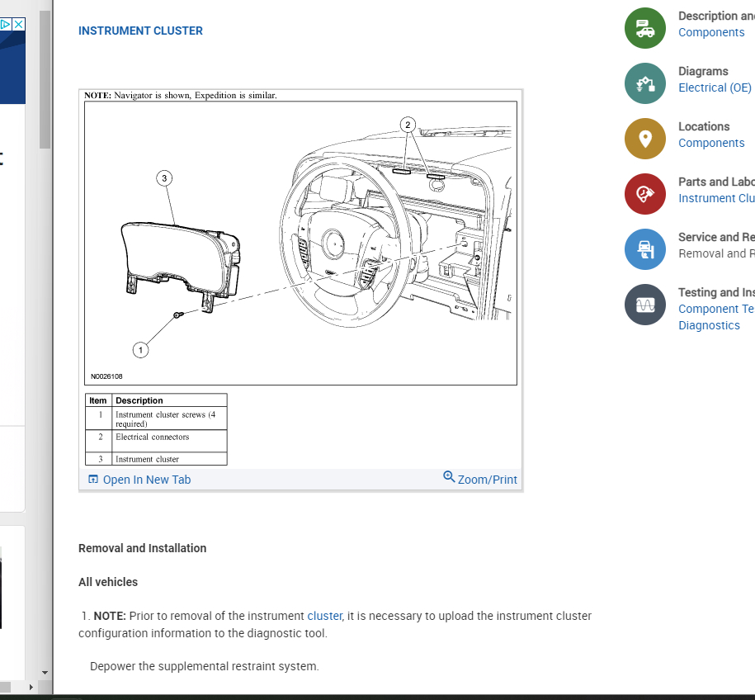Click the left panel vertical scrollbar thumb
Viewport: 755px width, 700px height.
[45, 79]
